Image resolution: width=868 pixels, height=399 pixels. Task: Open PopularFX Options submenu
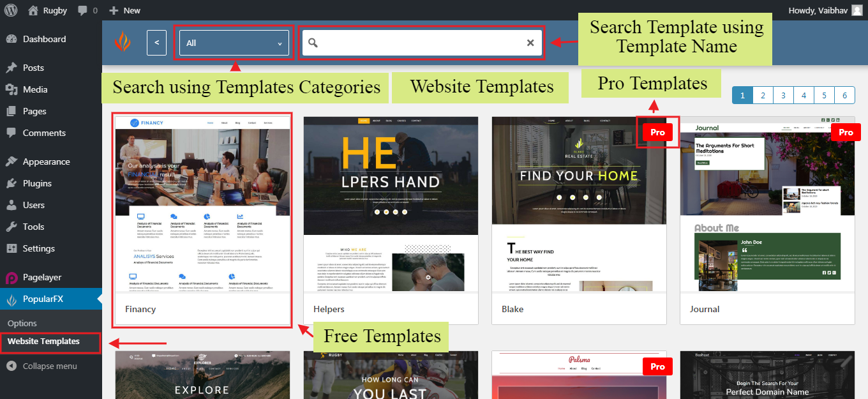[x=22, y=323]
